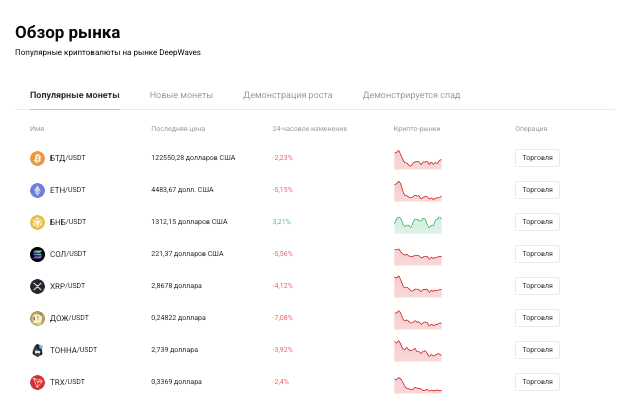Click the Toncoin ТОННА coin icon

pyautogui.click(x=38, y=350)
